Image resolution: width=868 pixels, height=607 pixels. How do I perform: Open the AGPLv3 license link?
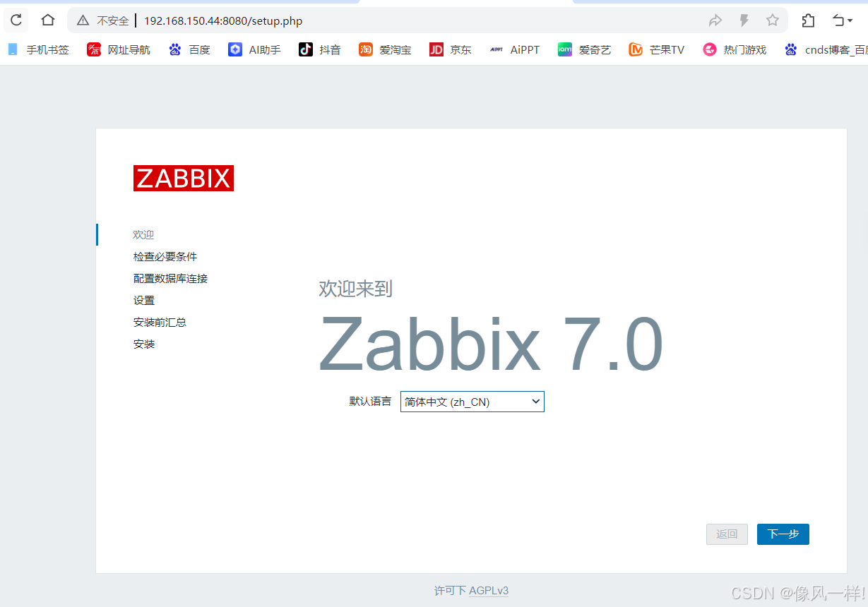489,591
